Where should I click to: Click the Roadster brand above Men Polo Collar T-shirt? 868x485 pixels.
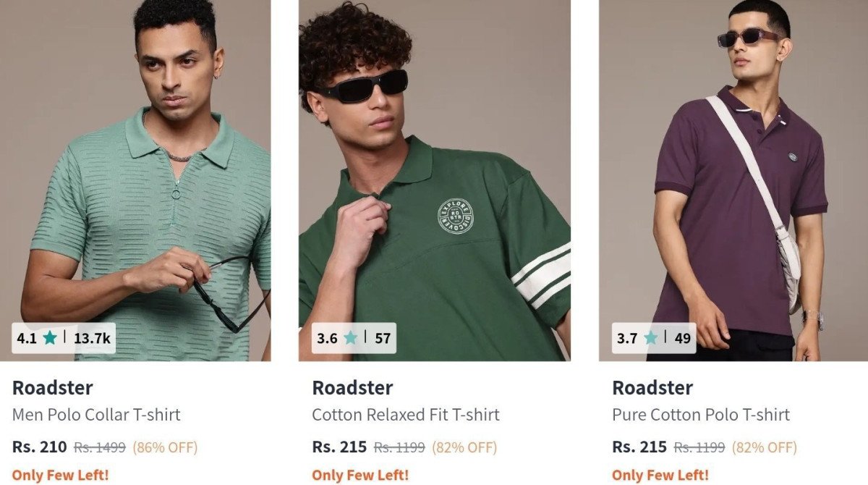52,387
